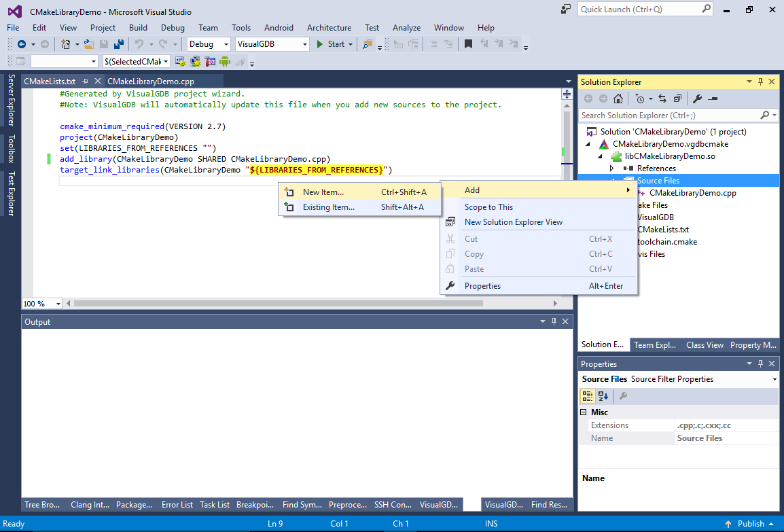Open the Debug configuration dropdown

[226, 44]
